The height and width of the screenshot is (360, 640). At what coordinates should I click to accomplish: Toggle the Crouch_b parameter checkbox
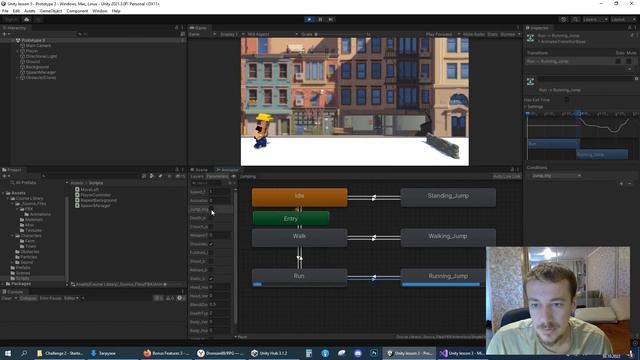211,227
